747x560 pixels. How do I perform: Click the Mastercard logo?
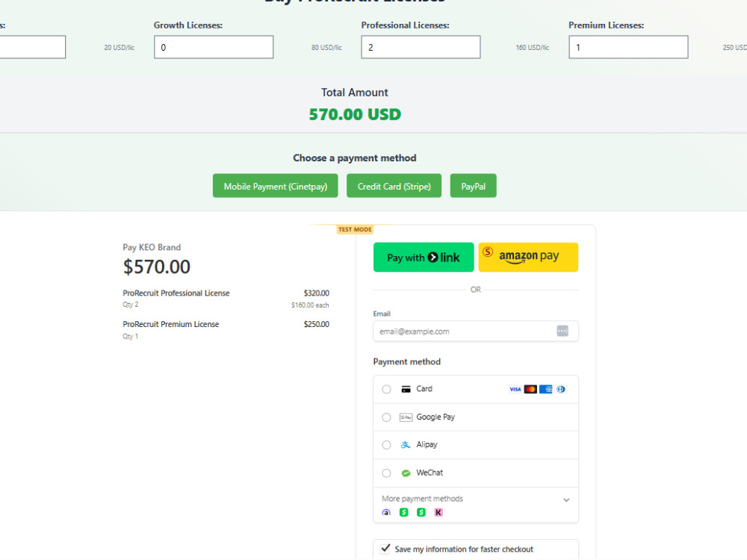(x=530, y=389)
